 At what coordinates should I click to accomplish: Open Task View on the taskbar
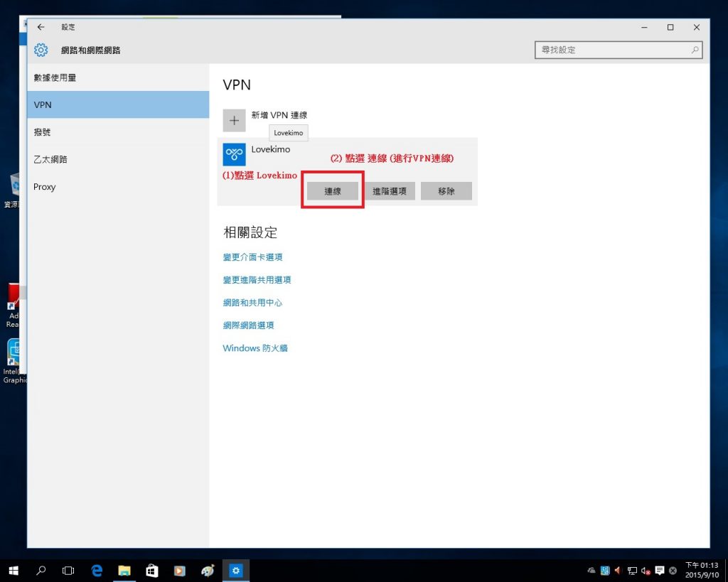(68, 570)
